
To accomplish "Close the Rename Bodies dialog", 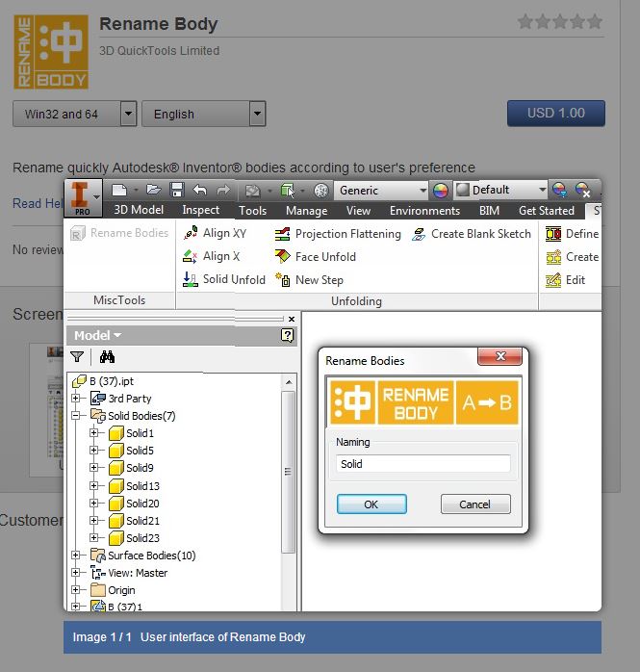I will pyautogui.click(x=499, y=356).
